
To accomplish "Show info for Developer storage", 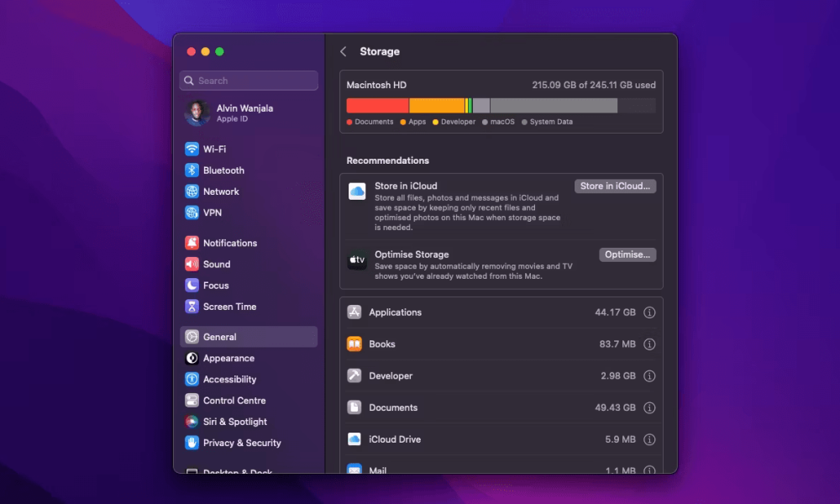I will click(649, 376).
